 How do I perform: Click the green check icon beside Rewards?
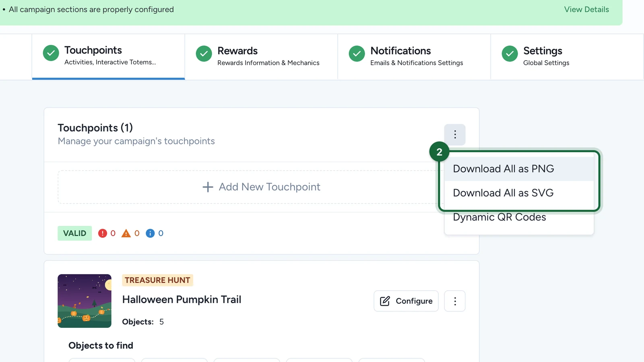click(204, 53)
